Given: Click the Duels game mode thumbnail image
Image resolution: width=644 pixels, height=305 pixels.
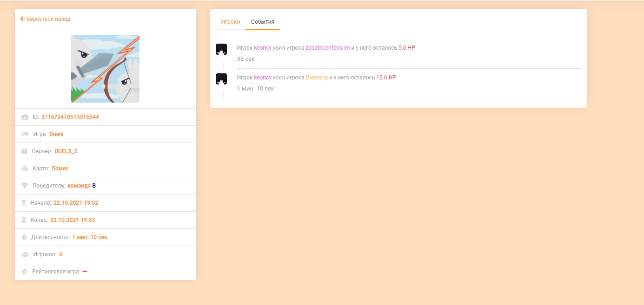Looking at the screenshot, I should coord(105,69).
